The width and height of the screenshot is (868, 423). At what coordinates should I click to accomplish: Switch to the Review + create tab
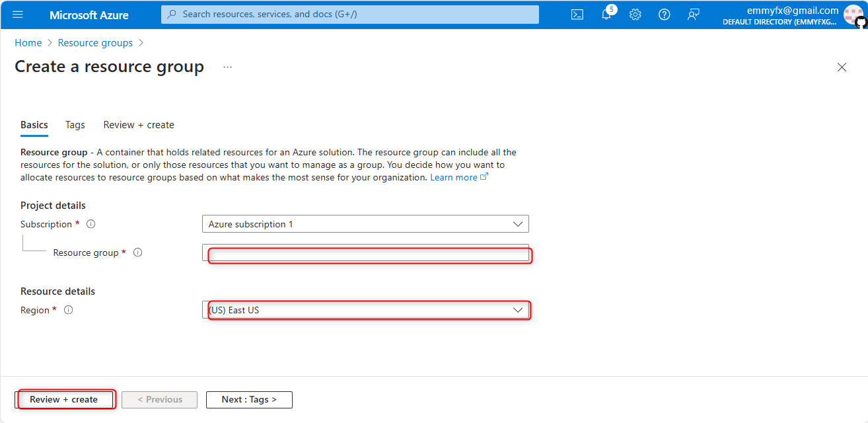(139, 125)
